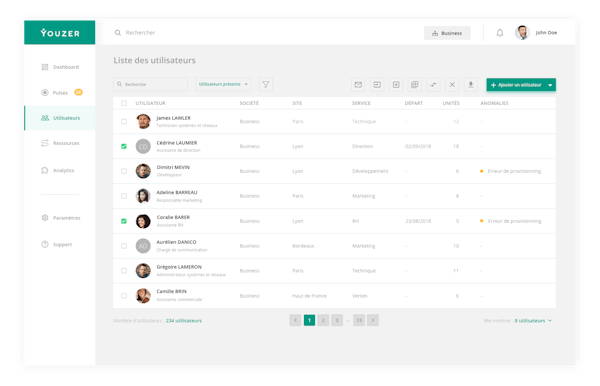Go to Ressources section
Viewport: 600px width, 386px height.
click(x=60, y=143)
